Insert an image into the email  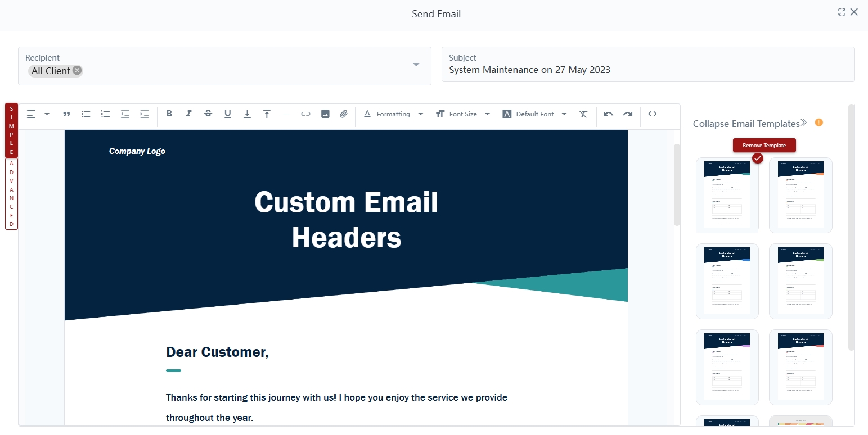(325, 114)
